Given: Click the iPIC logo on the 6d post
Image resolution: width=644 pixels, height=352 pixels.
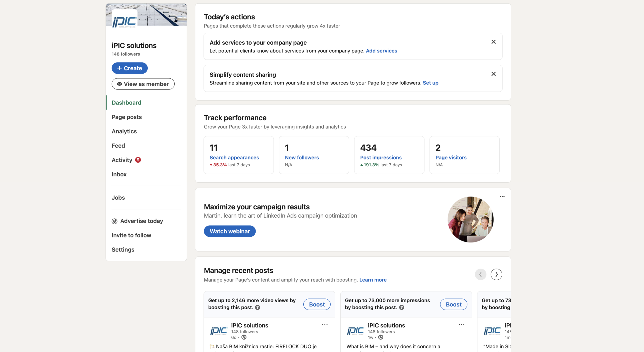Looking at the screenshot, I should [219, 331].
